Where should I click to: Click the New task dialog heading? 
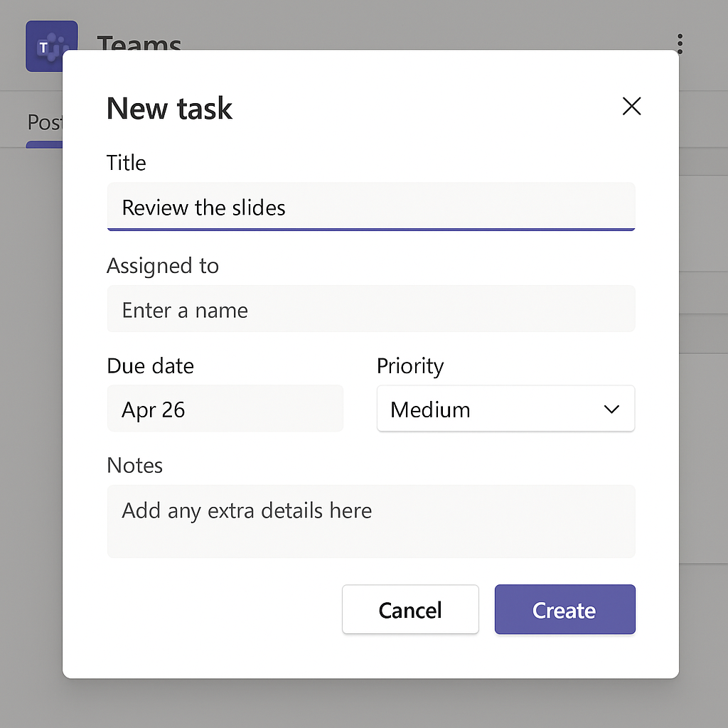[169, 108]
